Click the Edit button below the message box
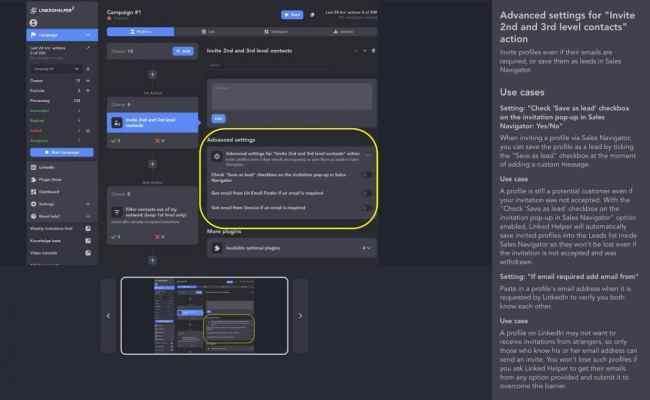Image resolution: width=650 pixels, height=400 pixels. [x=218, y=119]
